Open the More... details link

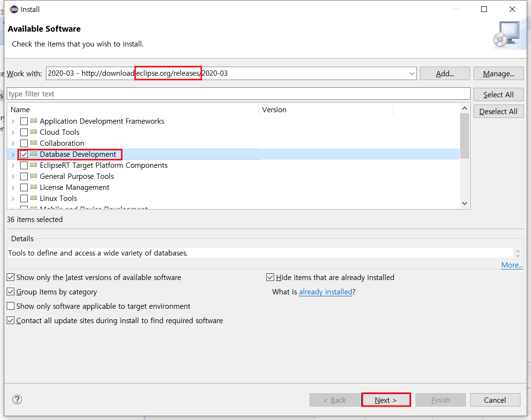point(512,265)
